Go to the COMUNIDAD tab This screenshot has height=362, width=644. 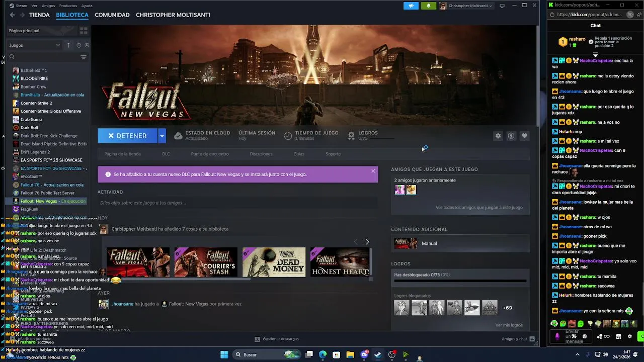pyautogui.click(x=112, y=15)
